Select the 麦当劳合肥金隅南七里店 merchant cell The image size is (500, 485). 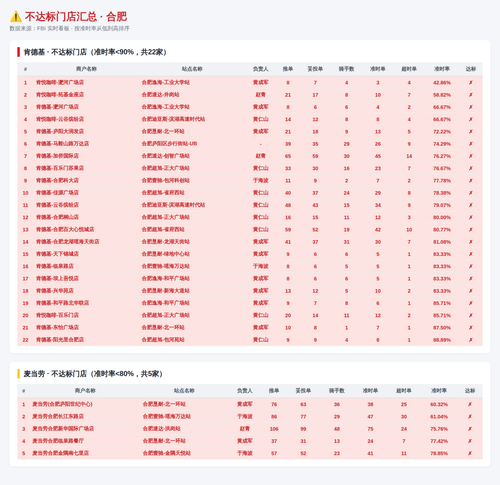pos(61,453)
